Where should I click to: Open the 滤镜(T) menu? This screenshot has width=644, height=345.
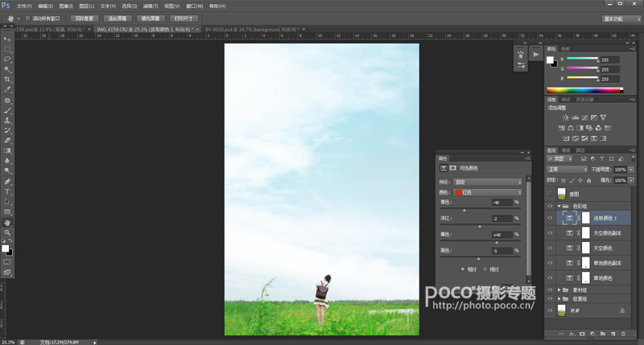pyautogui.click(x=151, y=6)
